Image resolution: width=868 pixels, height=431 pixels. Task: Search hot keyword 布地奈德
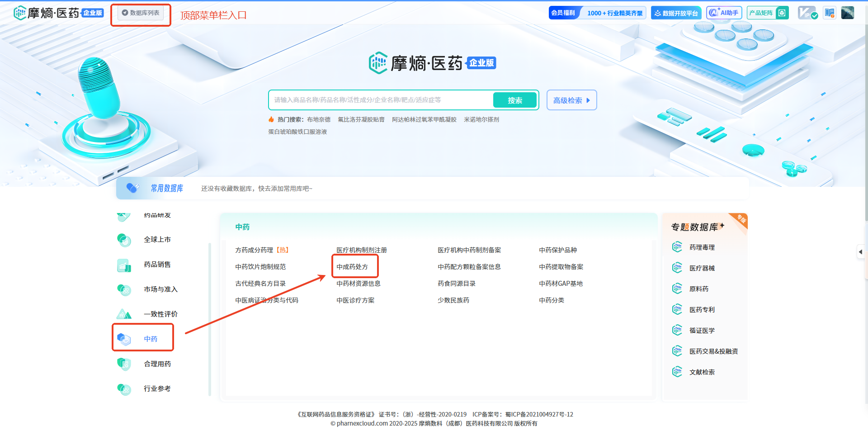click(319, 119)
